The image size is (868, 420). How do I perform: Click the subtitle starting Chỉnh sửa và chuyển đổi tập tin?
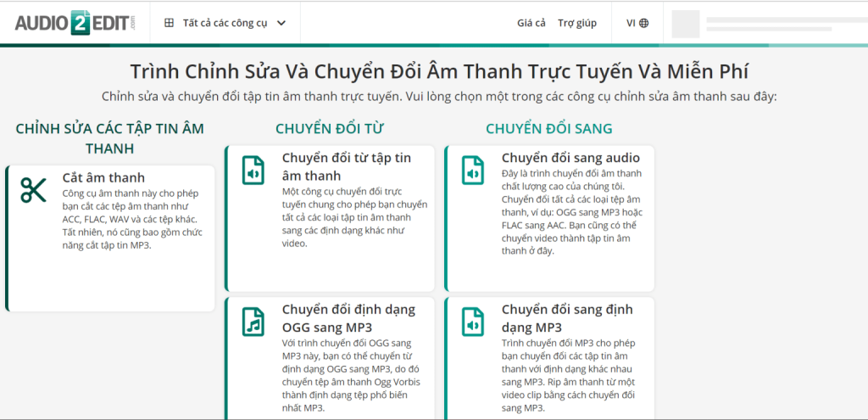click(x=440, y=97)
